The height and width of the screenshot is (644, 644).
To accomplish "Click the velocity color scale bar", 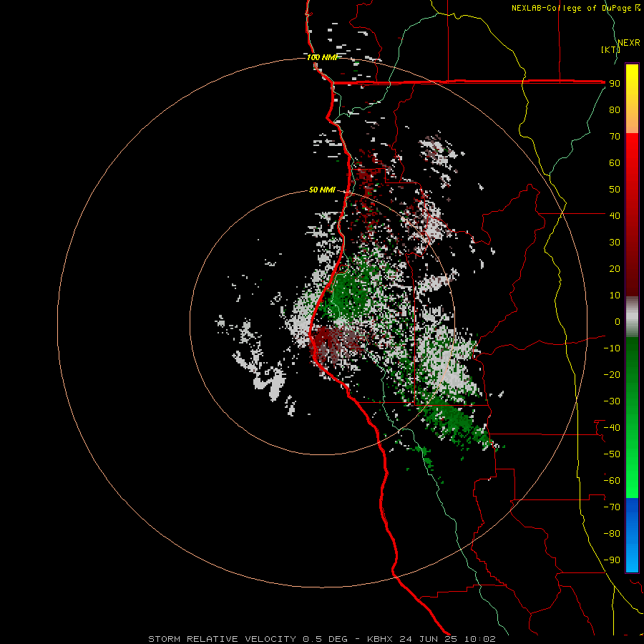I will [x=632, y=318].
